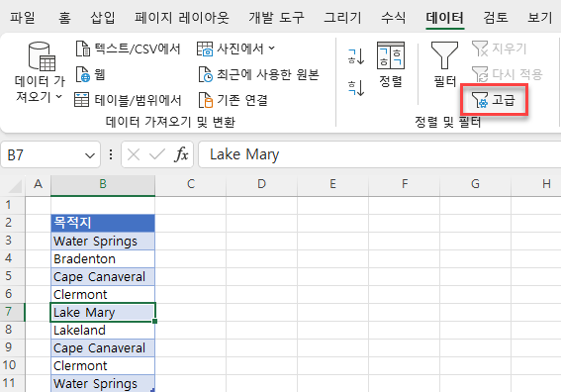Select Cape Canaveral in row 5
Image resolution: width=561 pixels, height=392 pixels.
pyautogui.click(x=103, y=276)
